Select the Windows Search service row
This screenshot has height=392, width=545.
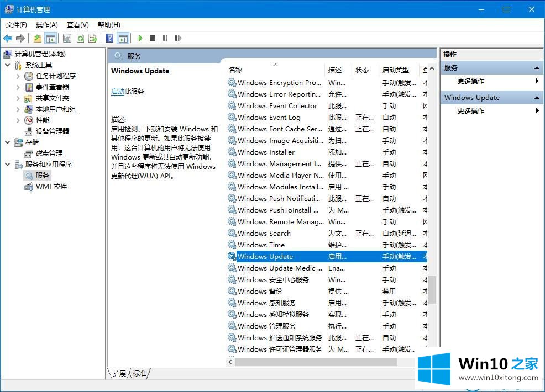(327, 234)
